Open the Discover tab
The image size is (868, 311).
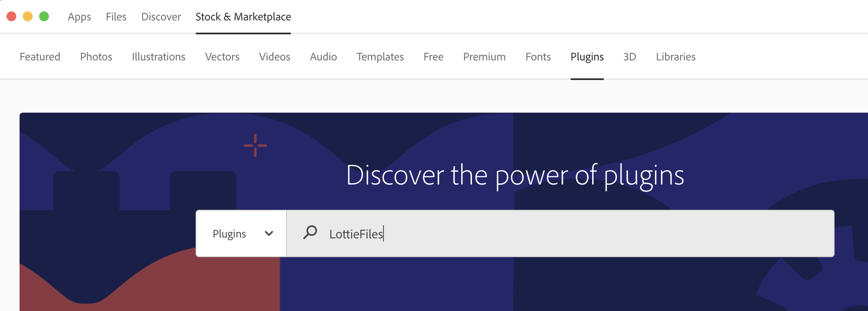point(161,17)
